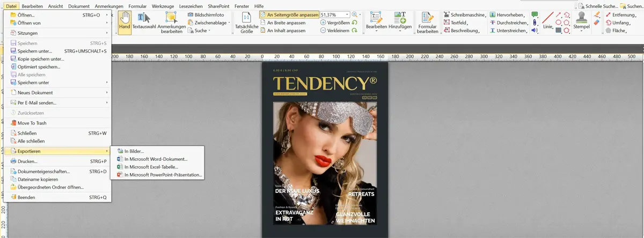Viewport: 644px width, 238px height.
Task: Click the green sticky note comment icon
Action: [535, 14]
